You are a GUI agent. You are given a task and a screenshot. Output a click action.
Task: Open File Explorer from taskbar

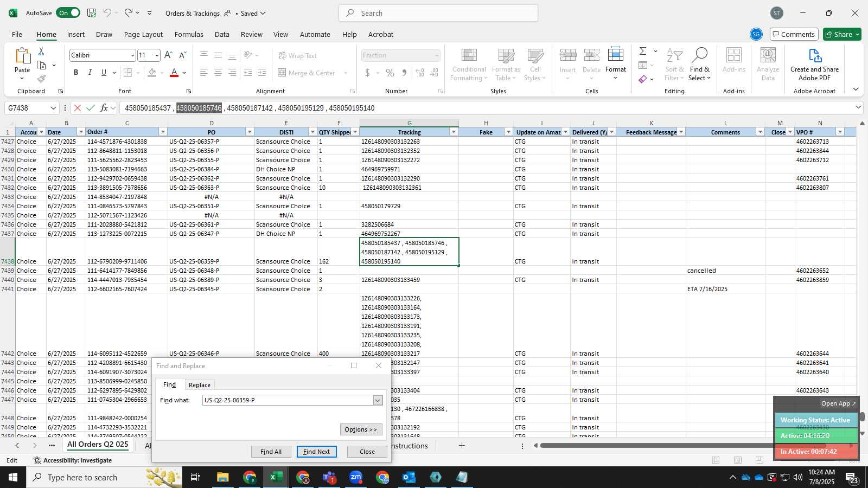click(222, 477)
